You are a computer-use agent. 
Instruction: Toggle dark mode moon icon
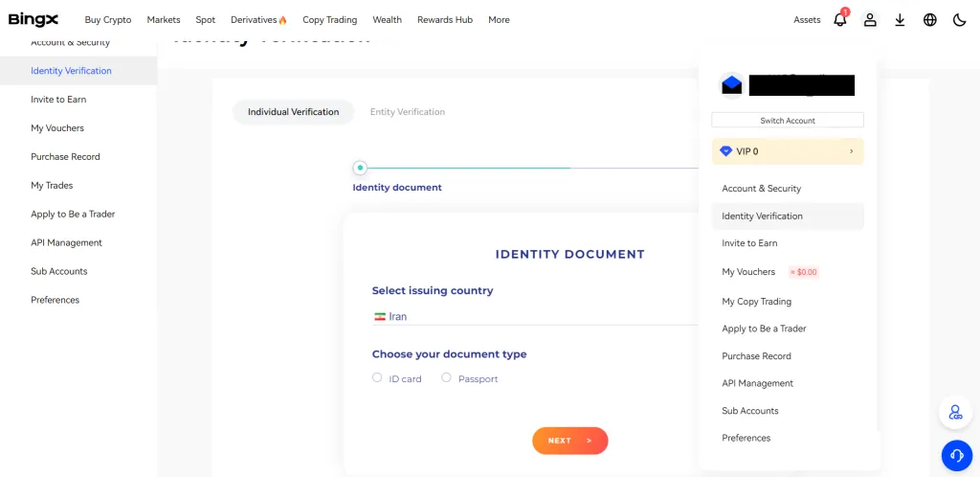coord(959,20)
